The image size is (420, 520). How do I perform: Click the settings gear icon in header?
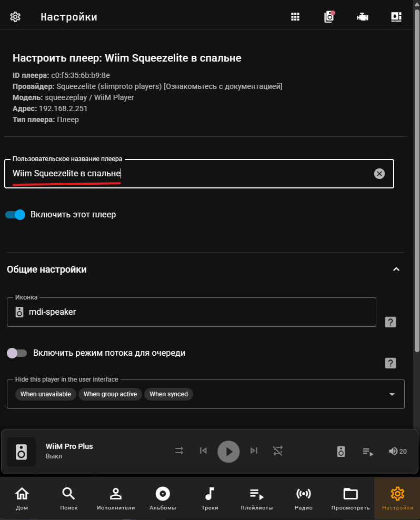tap(15, 17)
